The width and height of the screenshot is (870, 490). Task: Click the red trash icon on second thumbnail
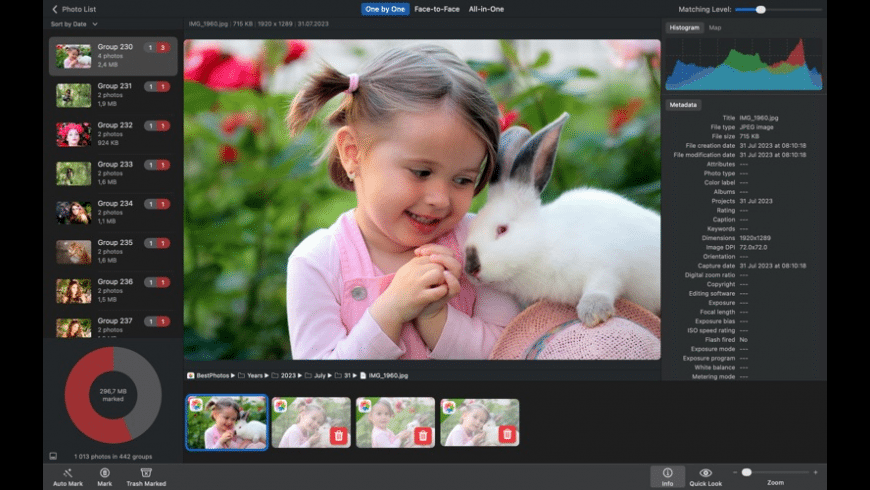click(x=338, y=435)
